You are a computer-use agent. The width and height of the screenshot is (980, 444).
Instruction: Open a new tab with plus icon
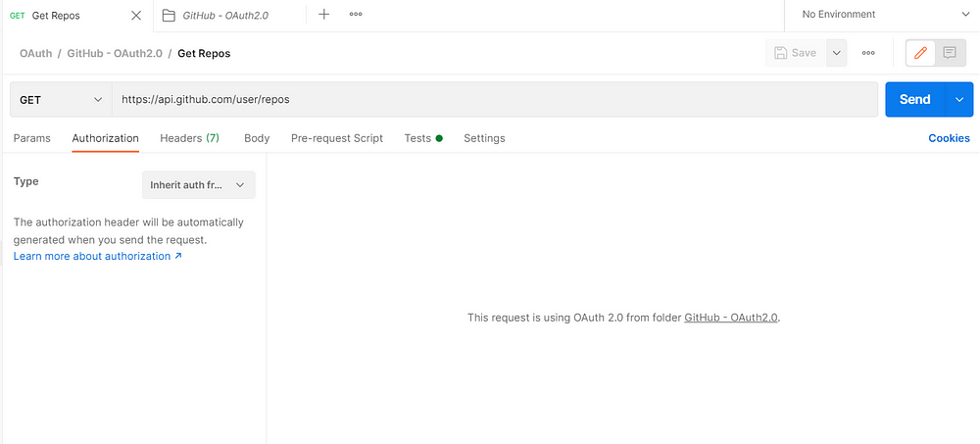point(324,15)
